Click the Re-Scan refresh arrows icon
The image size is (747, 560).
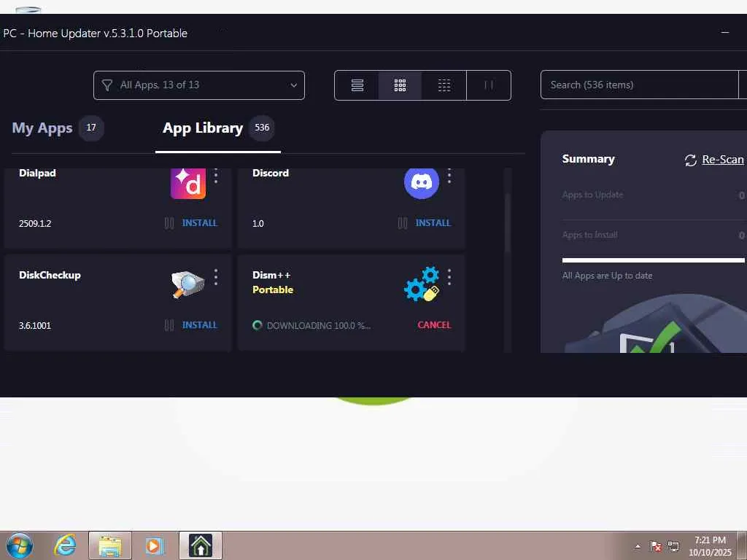pyautogui.click(x=690, y=160)
